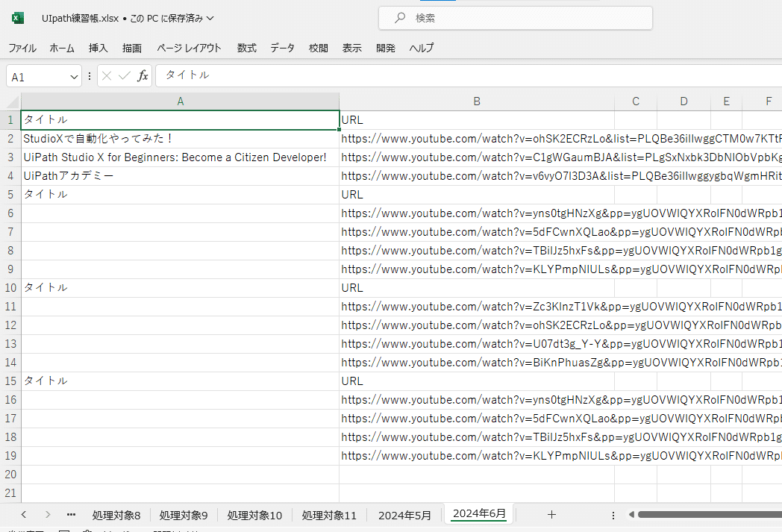The height and width of the screenshot is (532, 782).
Task: Switch to sheet 処理対象11
Action: click(x=329, y=515)
